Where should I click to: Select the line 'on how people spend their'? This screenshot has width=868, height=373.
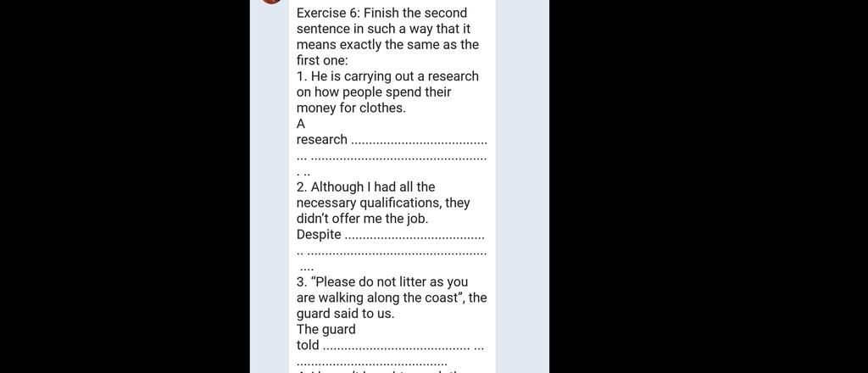point(374,92)
